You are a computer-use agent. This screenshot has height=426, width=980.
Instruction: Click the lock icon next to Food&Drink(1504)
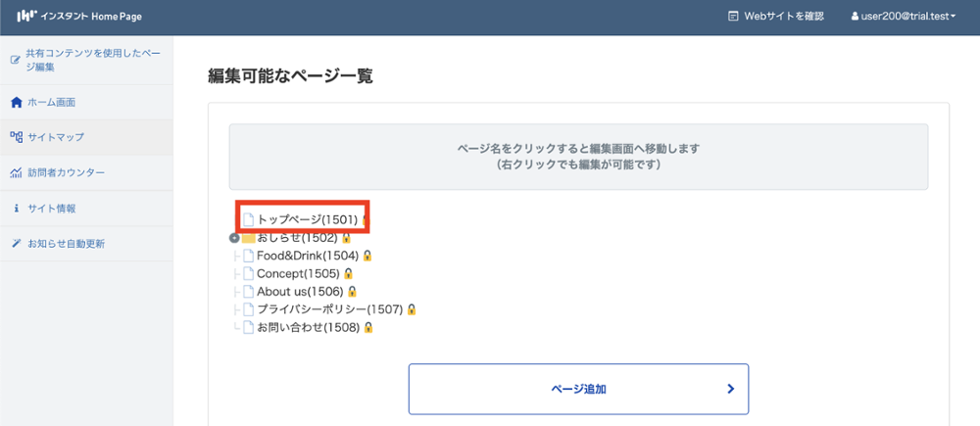tap(367, 256)
